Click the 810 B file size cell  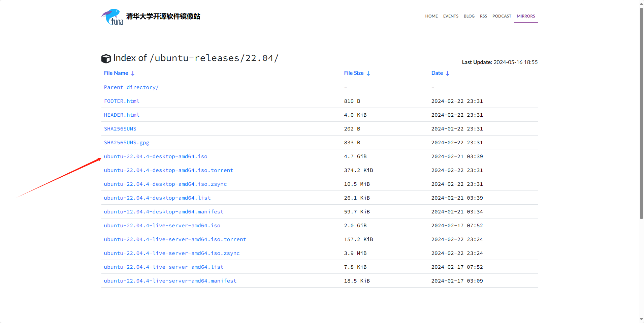352,101
